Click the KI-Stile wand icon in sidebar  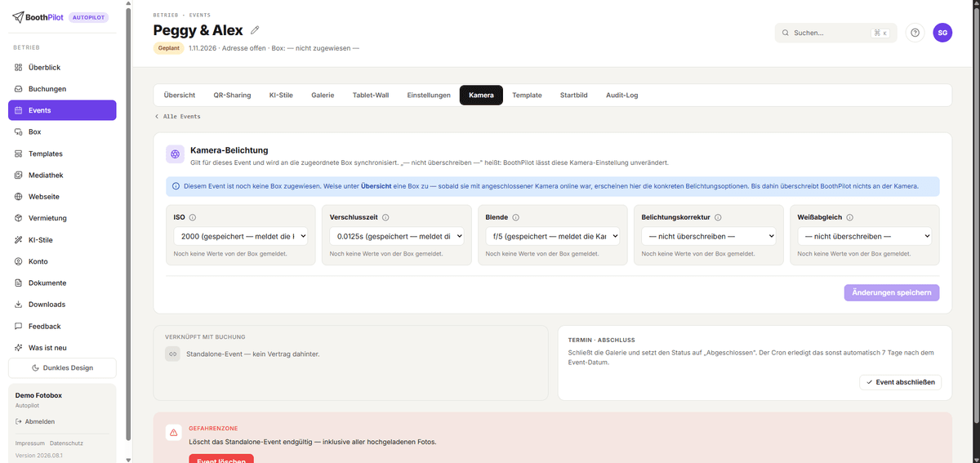click(19, 240)
